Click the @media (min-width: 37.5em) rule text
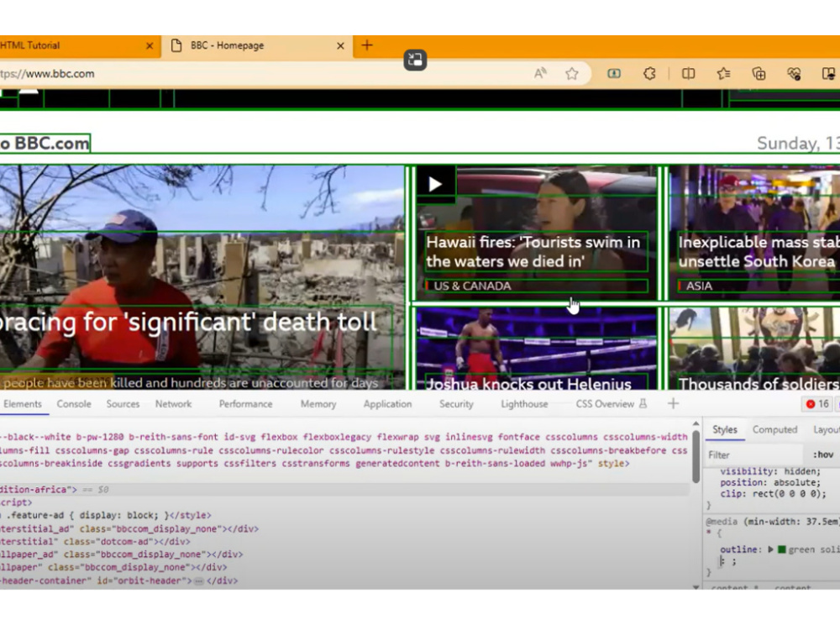Image resolution: width=840 pixels, height=630 pixels. pyautogui.click(x=773, y=522)
